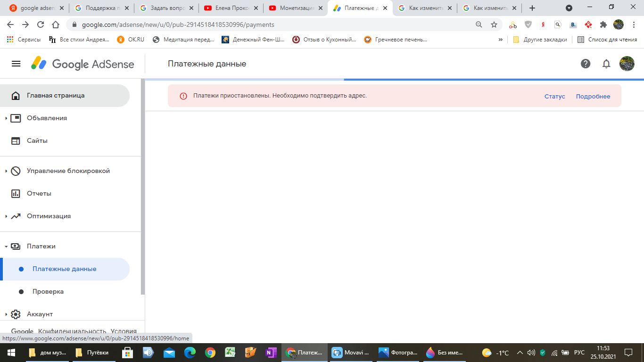This screenshot has height=362, width=644.
Task: Switch to the 'Поддержка' tab
Action: point(101,8)
